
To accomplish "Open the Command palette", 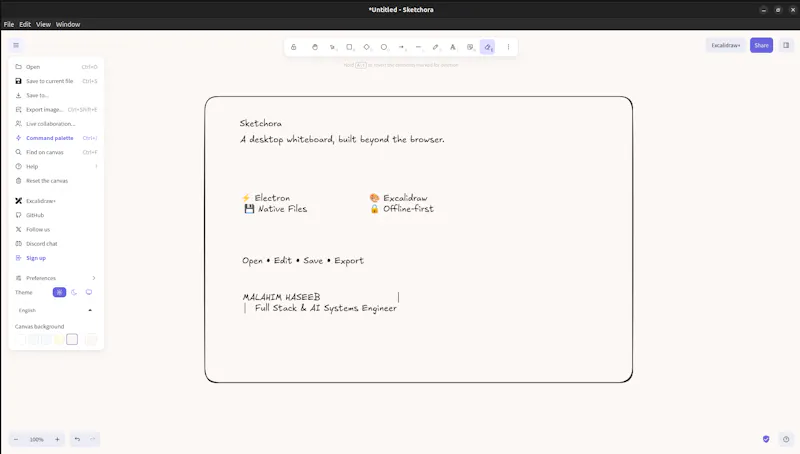I will (56, 138).
